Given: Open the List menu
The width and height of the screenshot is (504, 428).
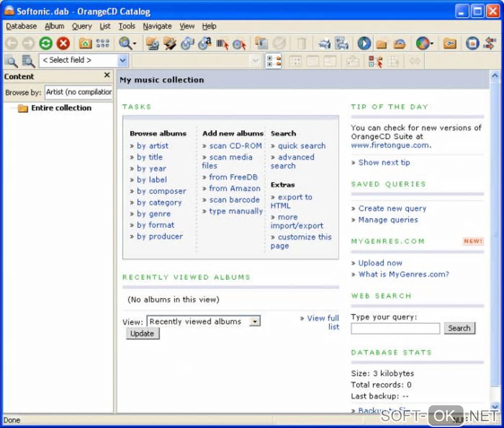Looking at the screenshot, I should pyautogui.click(x=105, y=26).
